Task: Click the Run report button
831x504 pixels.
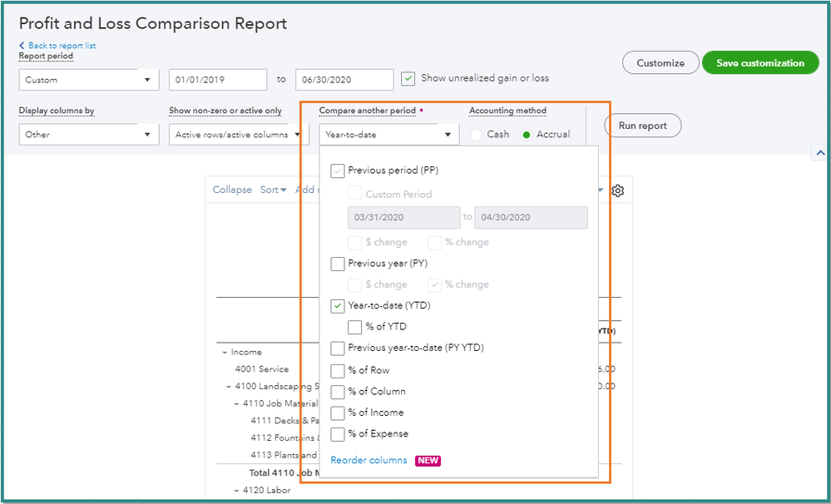Action: [x=642, y=126]
